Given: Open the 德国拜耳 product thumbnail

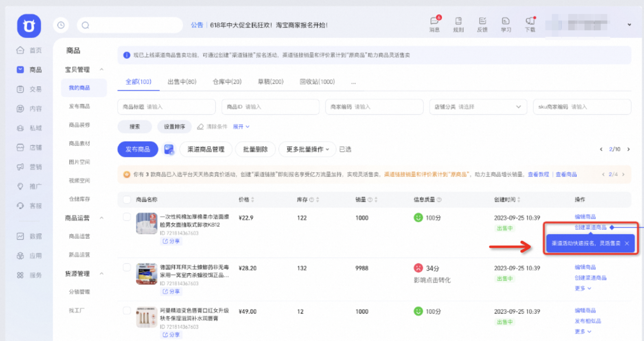Looking at the screenshot, I should pyautogui.click(x=147, y=274).
